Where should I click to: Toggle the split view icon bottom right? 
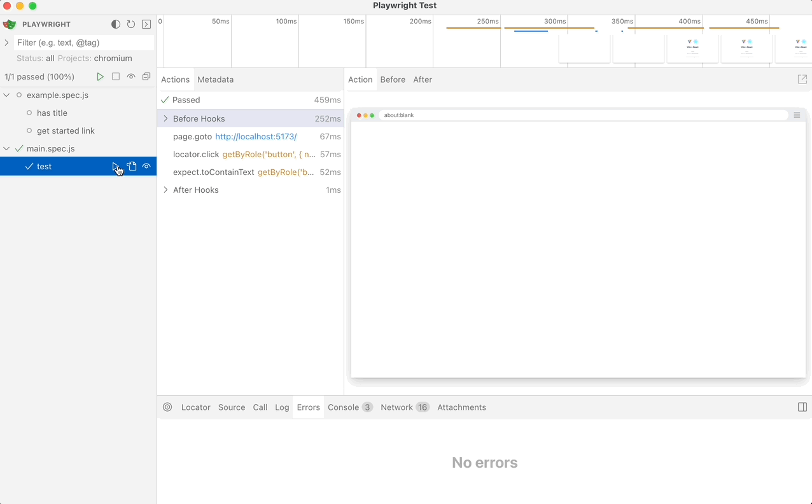point(802,407)
